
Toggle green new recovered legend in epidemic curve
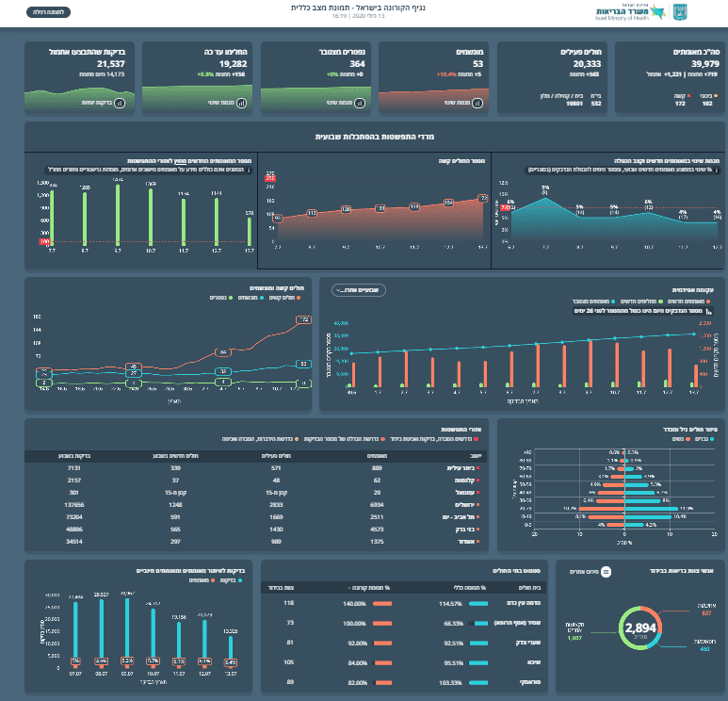click(x=641, y=302)
